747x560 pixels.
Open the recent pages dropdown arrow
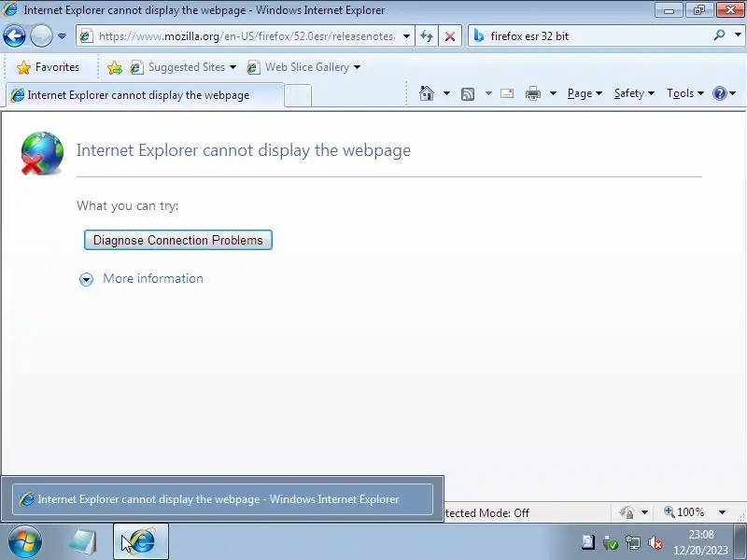tap(62, 36)
